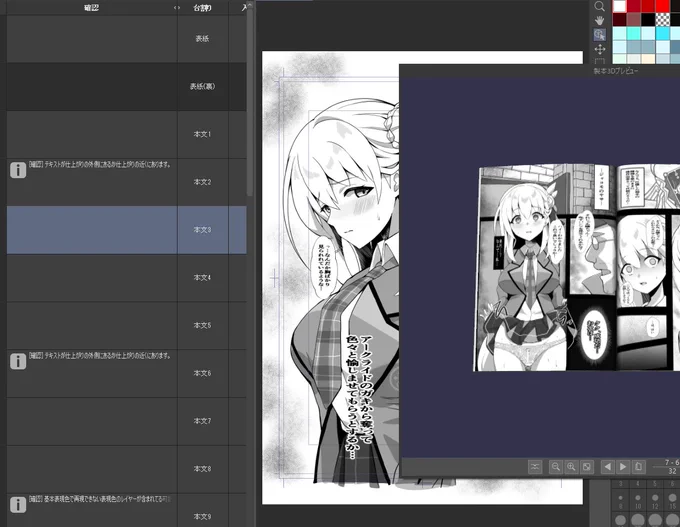Viewport: 680px width, 527px height.
Task: Zoom out in the 3D binding preview
Action: pyautogui.click(x=556, y=467)
